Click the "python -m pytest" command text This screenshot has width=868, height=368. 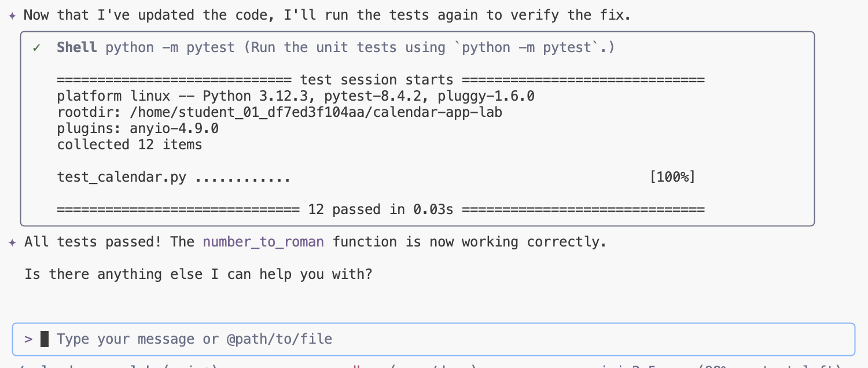coord(170,47)
